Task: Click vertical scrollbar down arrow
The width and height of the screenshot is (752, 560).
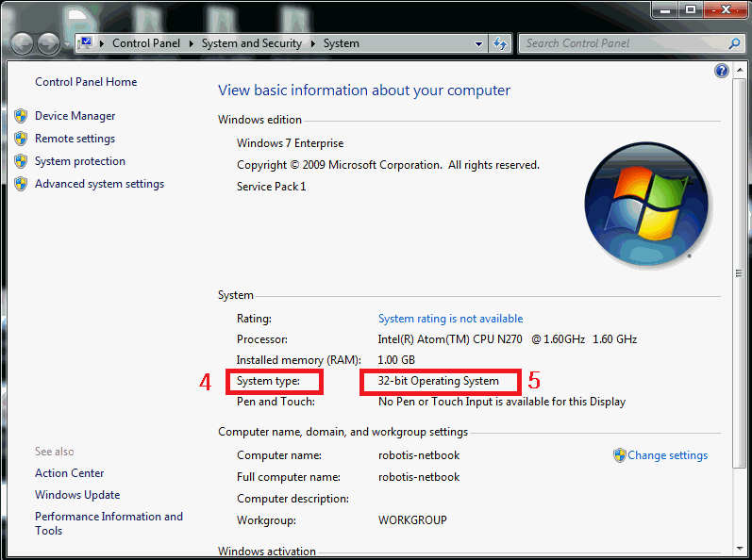Action: [x=738, y=550]
